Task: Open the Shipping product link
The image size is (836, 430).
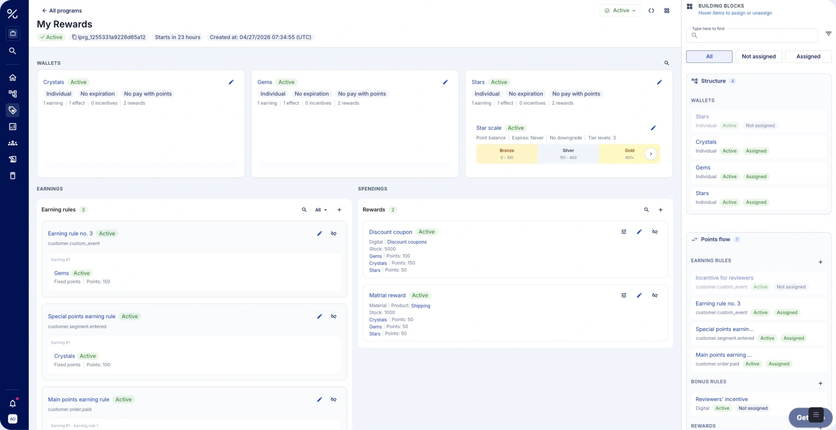Action: point(421,306)
